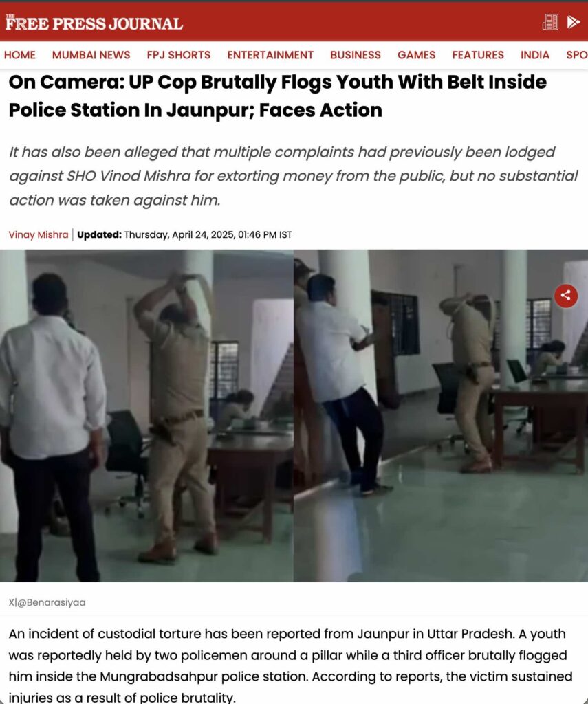Open the right image of article photo
This screenshot has height=704, width=588.
[441, 416]
